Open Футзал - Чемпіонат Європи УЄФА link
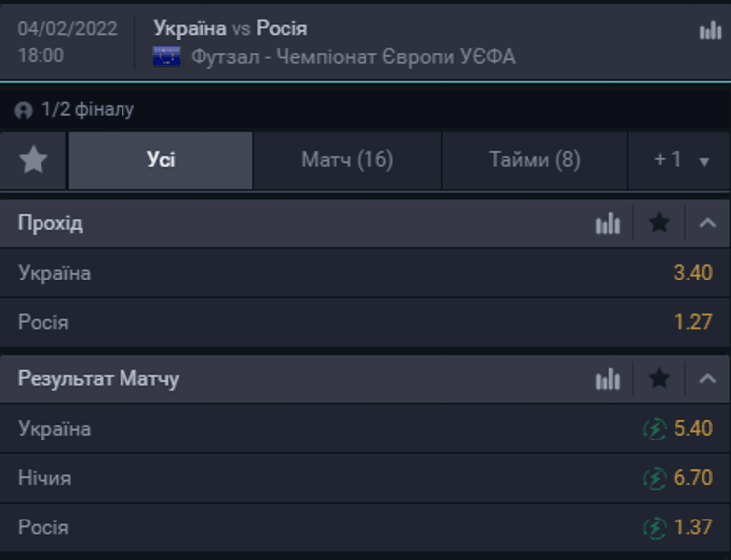The height and width of the screenshot is (560, 731). tap(353, 57)
